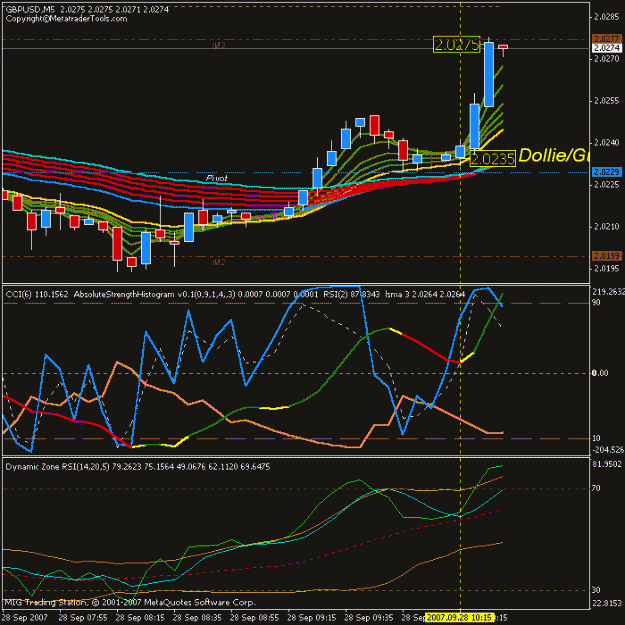Click the CCI(6) 110.1562 indicator label

37,295
